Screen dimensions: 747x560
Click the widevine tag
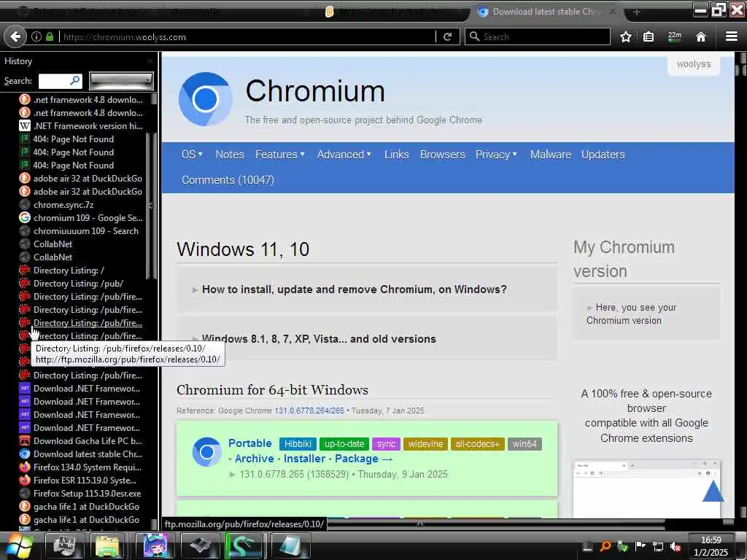(425, 444)
